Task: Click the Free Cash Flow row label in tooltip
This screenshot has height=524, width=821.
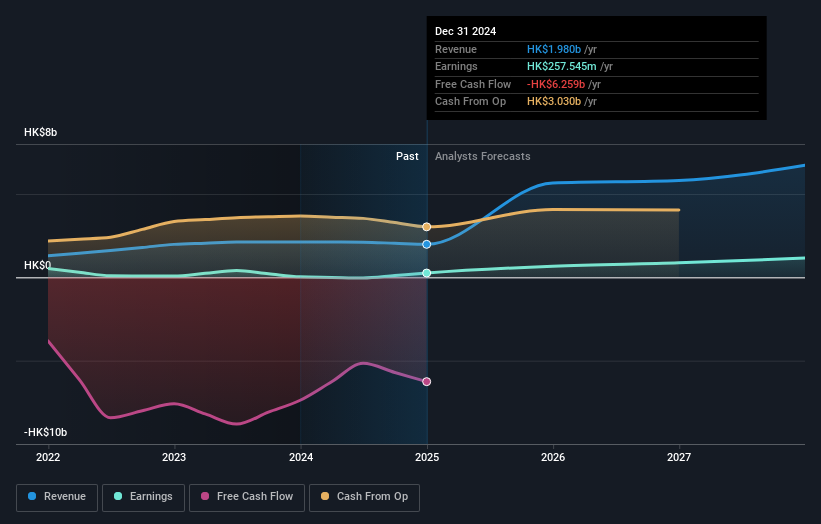Action: point(473,84)
